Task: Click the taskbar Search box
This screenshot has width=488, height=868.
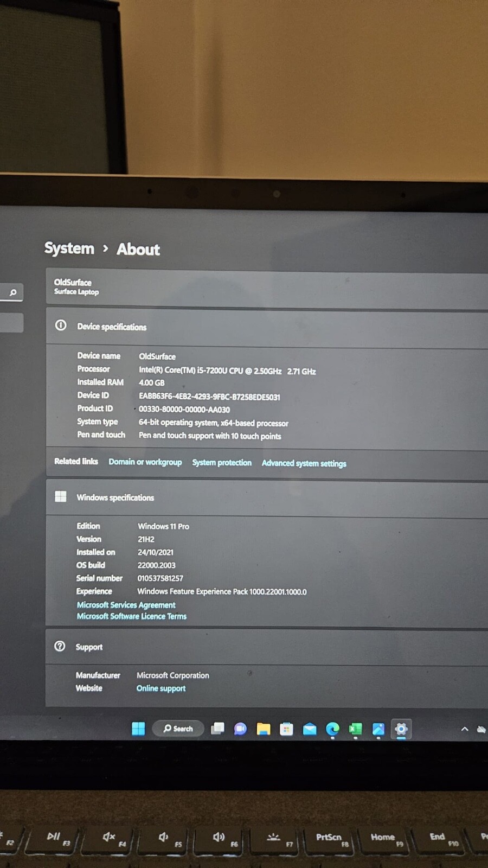Action: click(x=178, y=729)
